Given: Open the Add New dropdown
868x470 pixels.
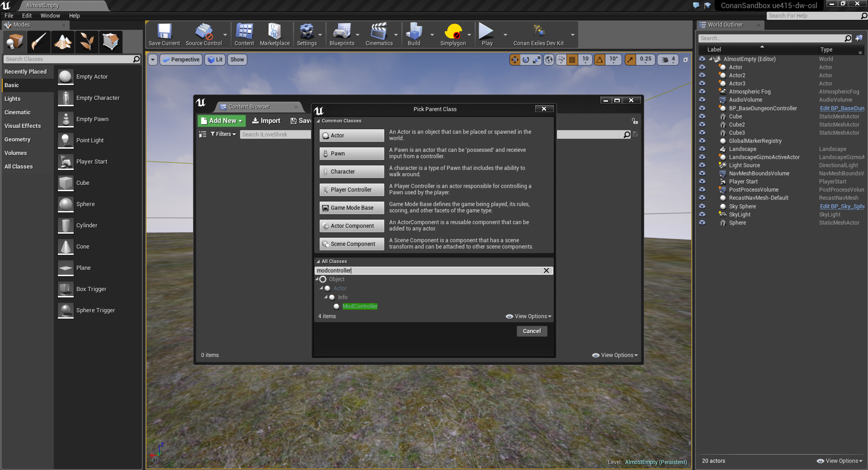Looking at the screenshot, I should coord(221,121).
